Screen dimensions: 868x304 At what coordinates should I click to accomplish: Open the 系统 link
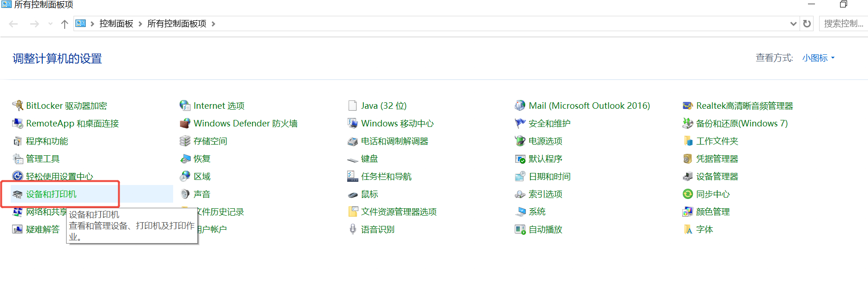537,211
